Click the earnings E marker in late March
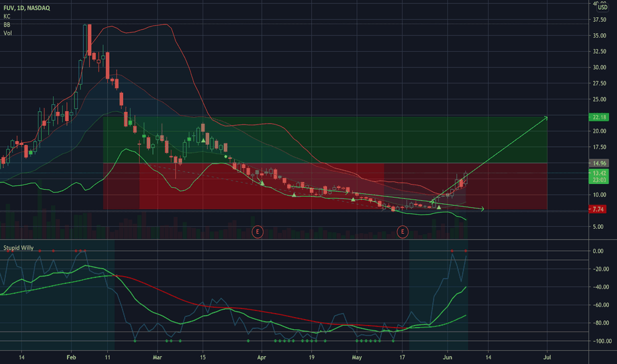 (x=258, y=232)
